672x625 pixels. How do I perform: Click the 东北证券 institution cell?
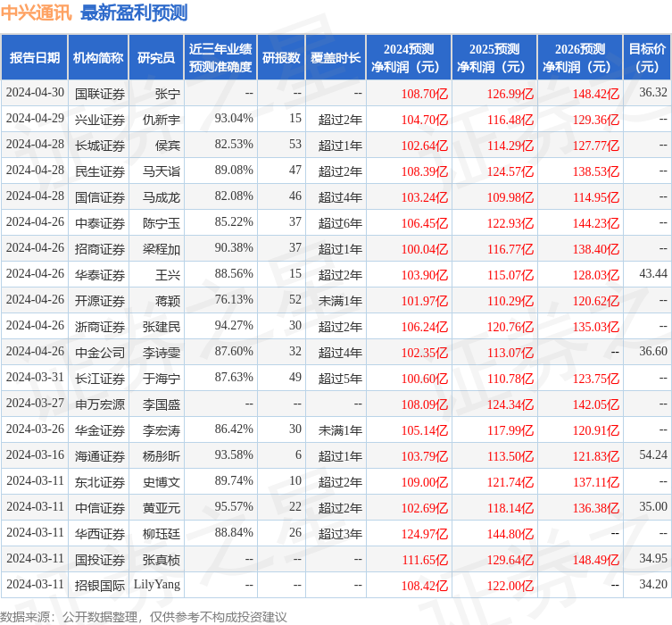click(x=100, y=482)
